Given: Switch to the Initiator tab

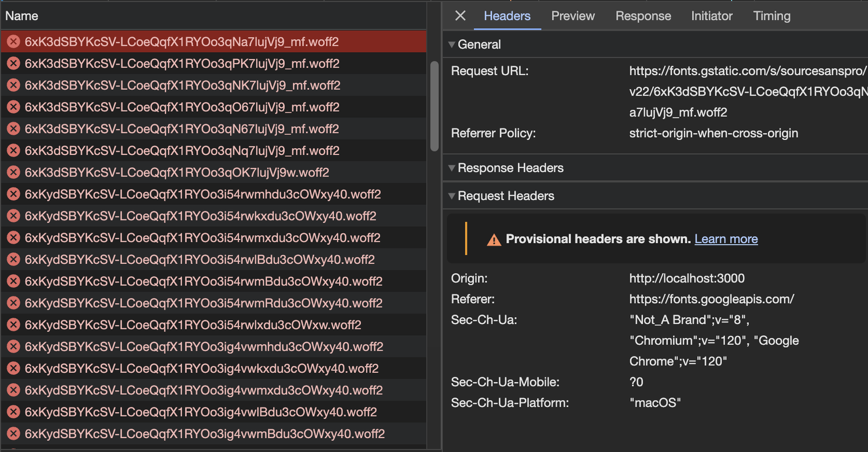Looking at the screenshot, I should coord(711,16).
